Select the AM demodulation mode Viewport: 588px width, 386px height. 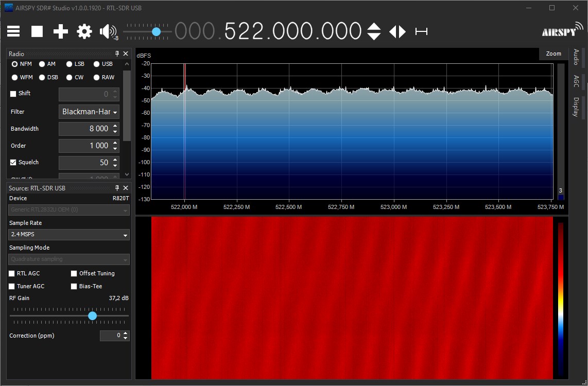[42, 64]
